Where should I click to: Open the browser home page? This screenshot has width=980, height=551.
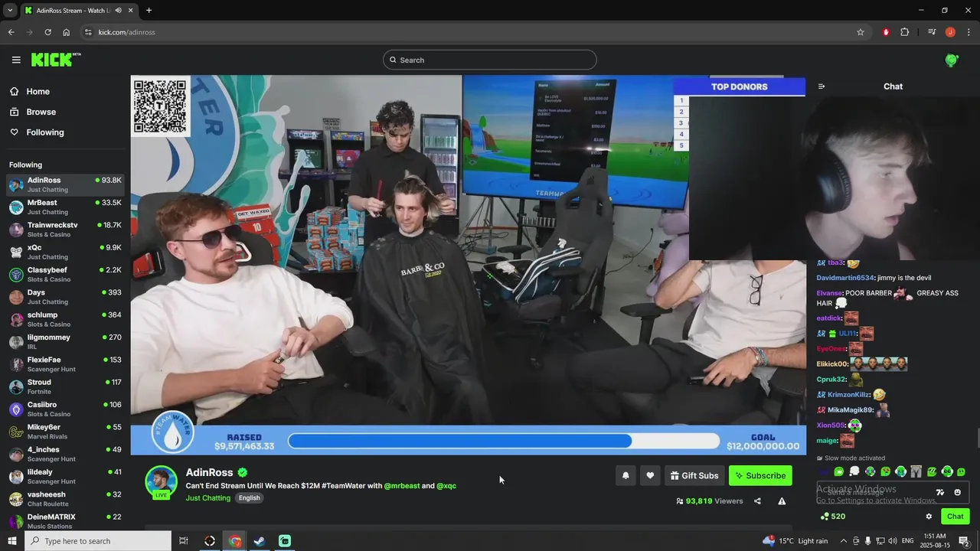tap(67, 32)
